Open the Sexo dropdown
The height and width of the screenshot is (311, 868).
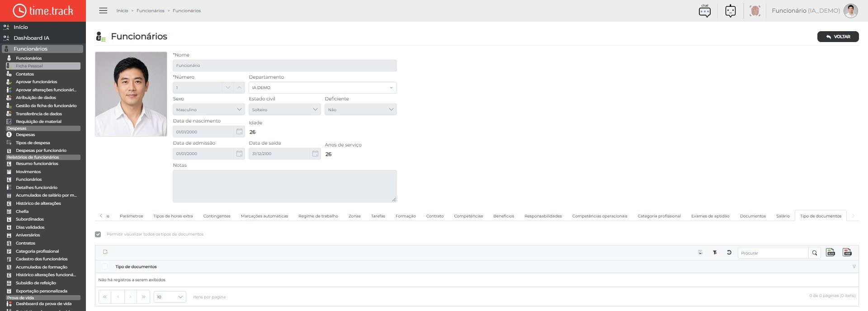pyautogui.click(x=209, y=109)
